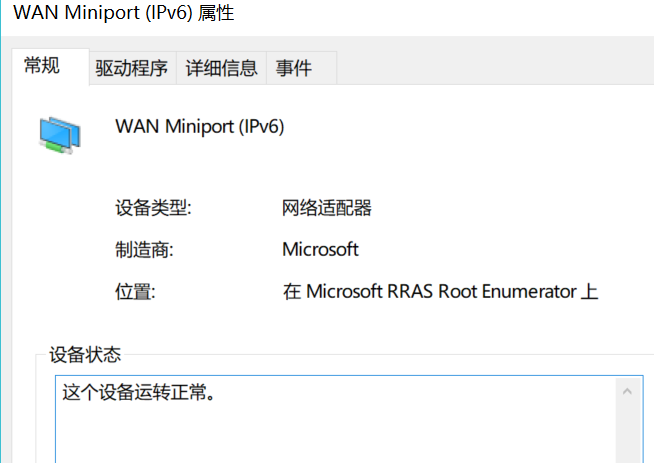This screenshot has width=654, height=463.
Task: Click the Microsoft manufacturer value
Action: pyautogui.click(x=320, y=250)
